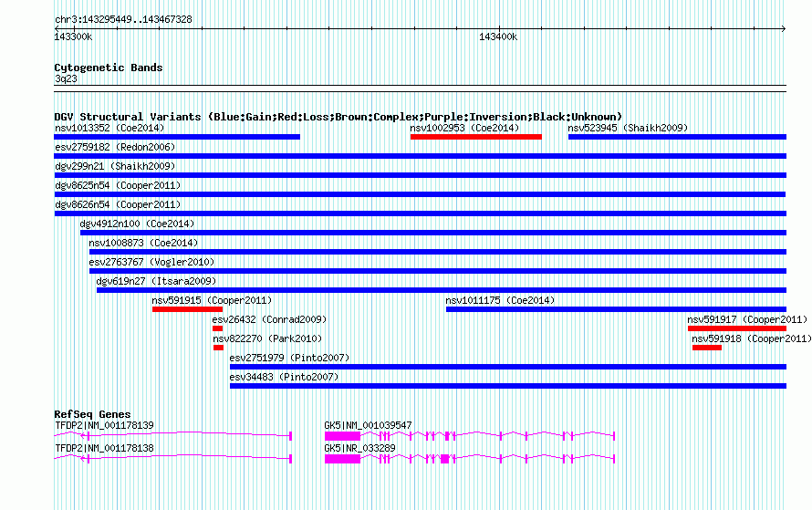Image resolution: width=812 pixels, height=510 pixels.
Task: Select the nsv591918 (Cooper2011) red bar
Action: pyautogui.click(x=707, y=348)
